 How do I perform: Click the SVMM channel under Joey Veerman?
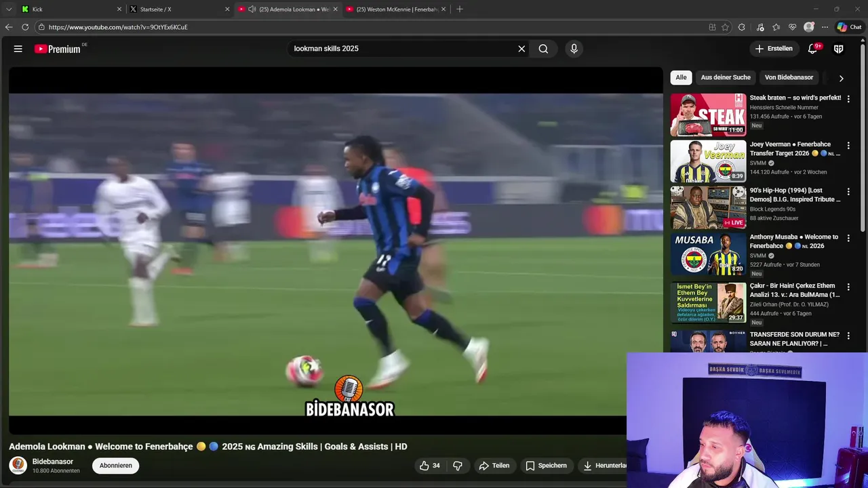click(758, 163)
